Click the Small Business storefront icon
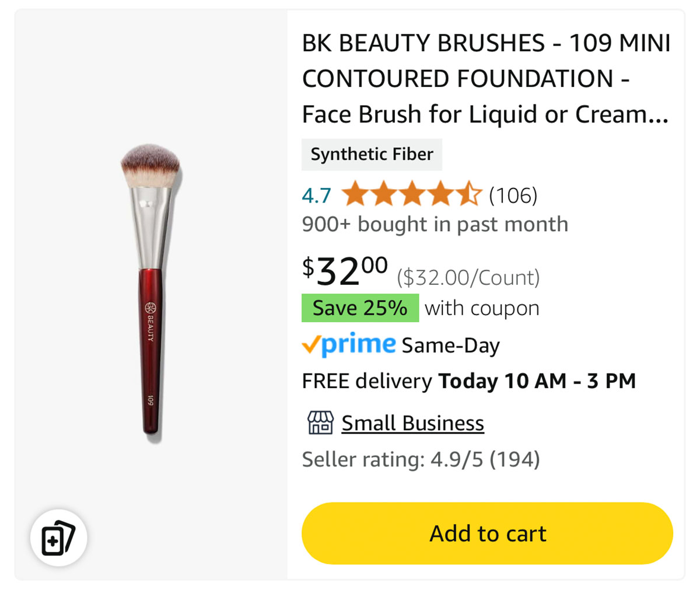 pos(320,423)
